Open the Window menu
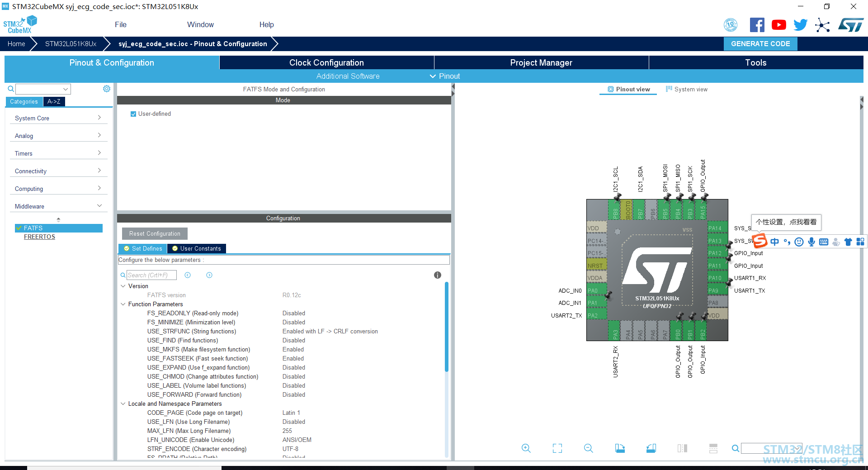This screenshot has width=868, height=470. [200, 25]
